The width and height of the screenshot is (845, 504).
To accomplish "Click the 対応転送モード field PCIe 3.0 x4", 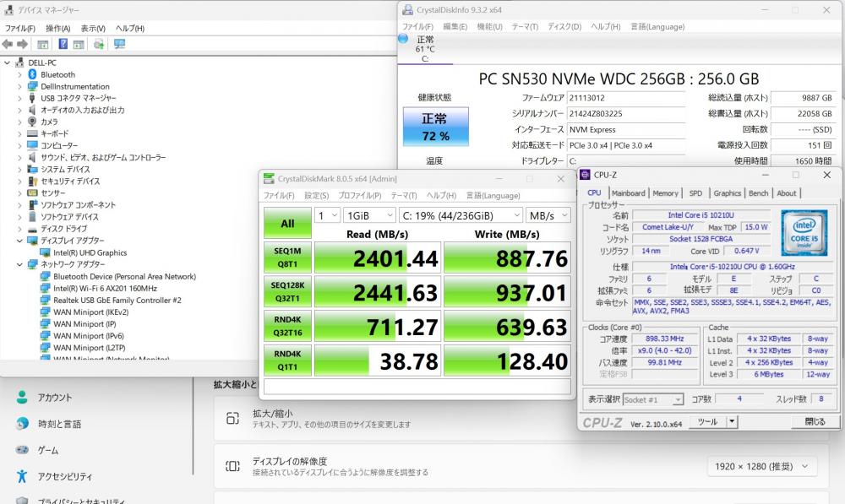I will 625,145.
